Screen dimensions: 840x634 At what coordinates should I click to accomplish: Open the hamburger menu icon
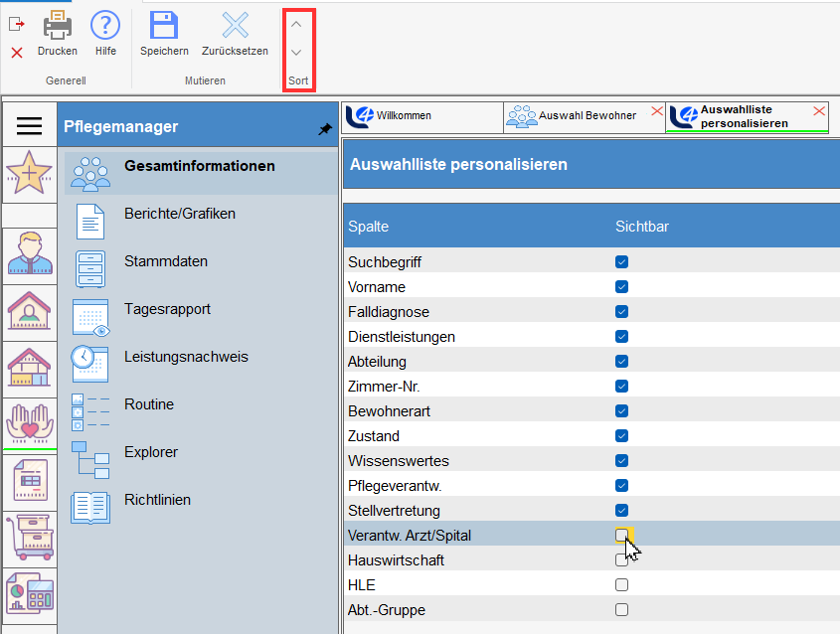tap(30, 125)
